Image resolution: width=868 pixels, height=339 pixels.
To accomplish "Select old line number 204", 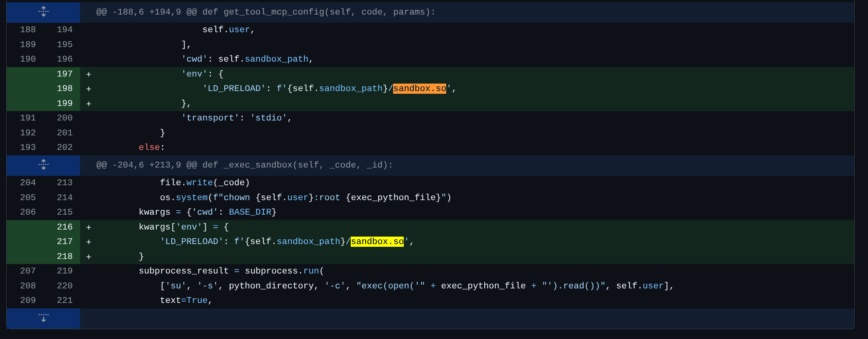I will 28,183.
